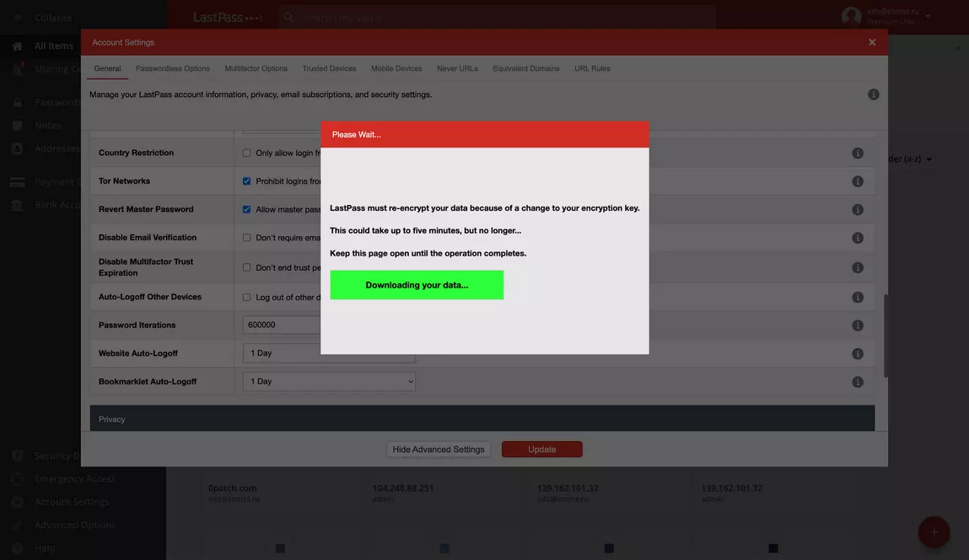Click the LastPass logo in the header
This screenshot has width=969, height=560.
point(227,17)
